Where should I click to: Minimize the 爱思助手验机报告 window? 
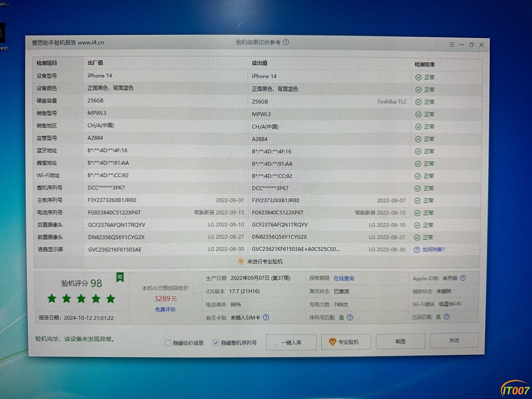coord(461,45)
